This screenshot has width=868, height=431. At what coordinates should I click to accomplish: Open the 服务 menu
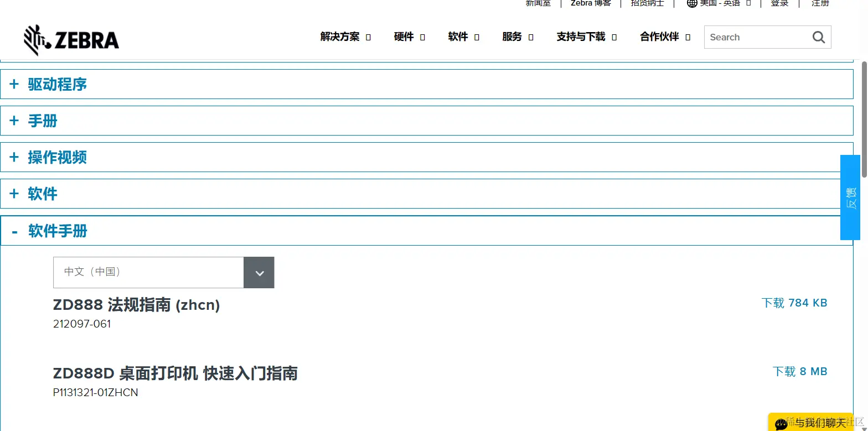tap(518, 37)
